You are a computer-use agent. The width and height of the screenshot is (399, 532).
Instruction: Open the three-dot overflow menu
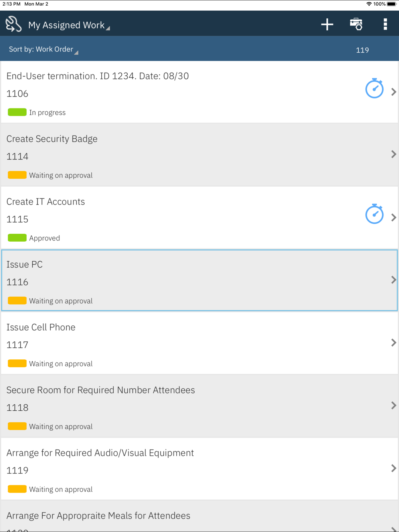pos(385,24)
